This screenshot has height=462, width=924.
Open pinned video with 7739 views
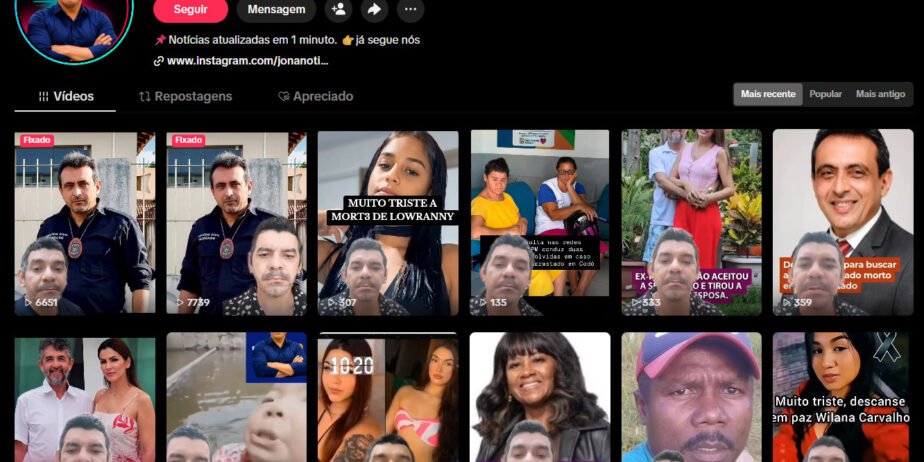coord(236,223)
